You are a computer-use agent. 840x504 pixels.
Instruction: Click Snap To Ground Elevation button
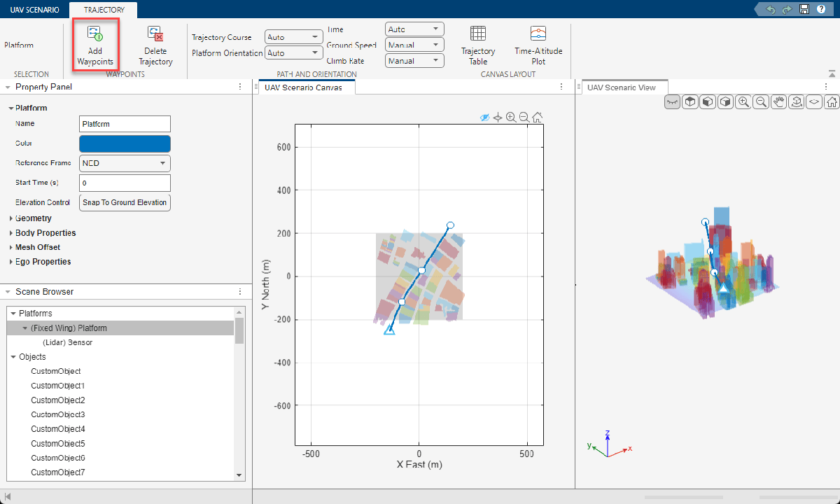[x=125, y=203]
